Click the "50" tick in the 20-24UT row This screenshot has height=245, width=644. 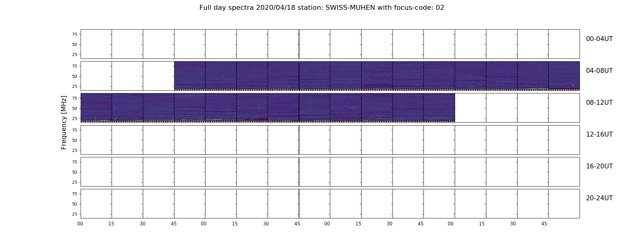tap(75, 204)
